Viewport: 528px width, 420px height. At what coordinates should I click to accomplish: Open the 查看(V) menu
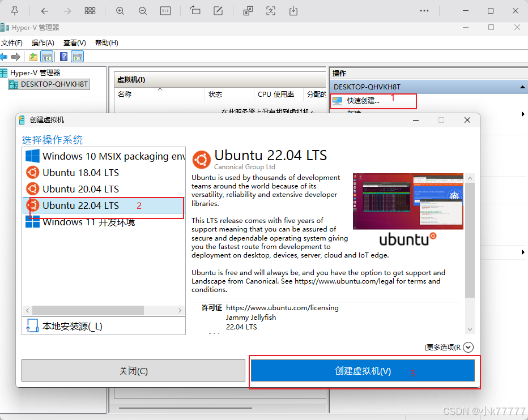74,43
